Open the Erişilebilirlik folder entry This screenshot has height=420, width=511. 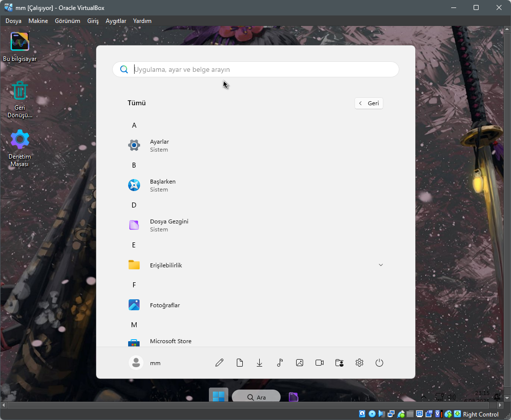[256, 265]
